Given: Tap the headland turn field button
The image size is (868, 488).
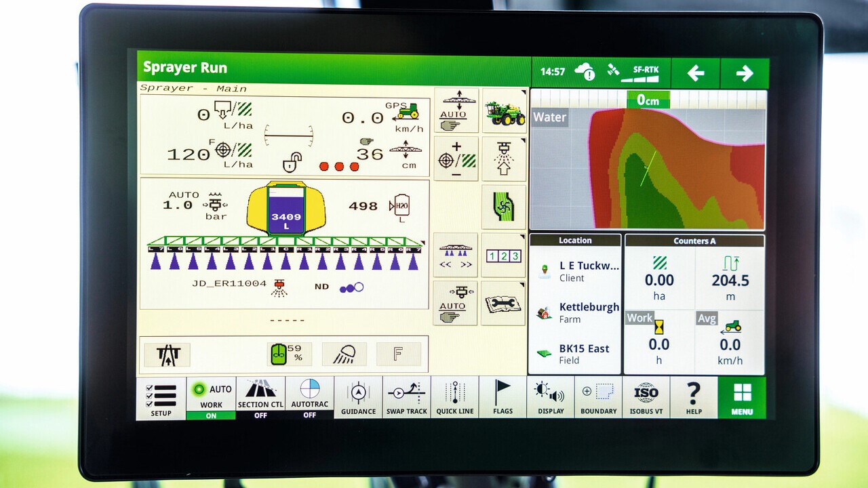Looking at the screenshot, I should click(x=504, y=207).
